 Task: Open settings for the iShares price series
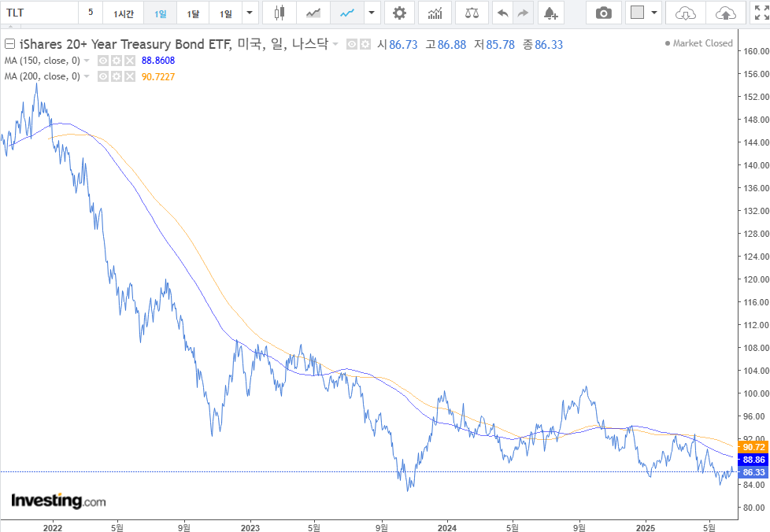tap(365, 45)
